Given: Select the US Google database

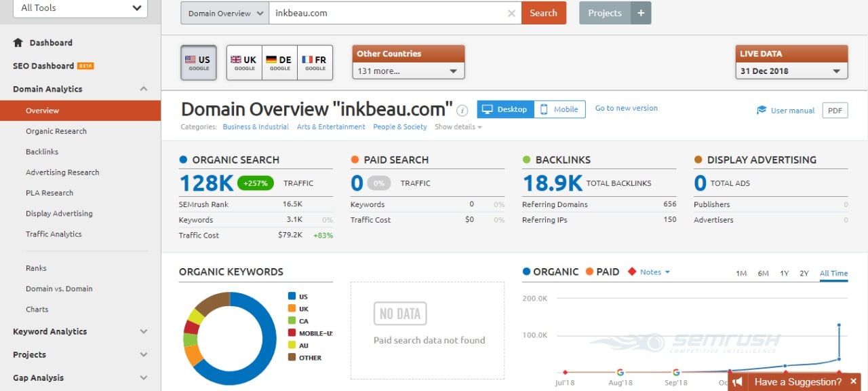Looking at the screenshot, I should point(198,62).
